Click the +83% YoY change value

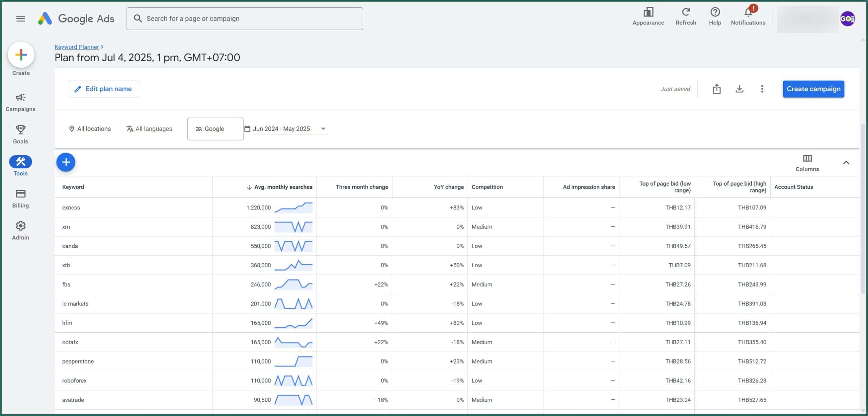click(457, 208)
